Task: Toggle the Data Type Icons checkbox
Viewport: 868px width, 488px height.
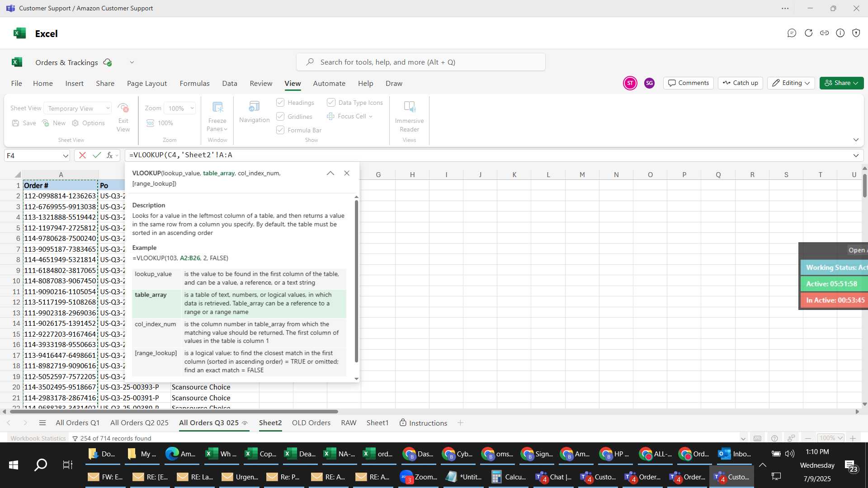Action: (x=331, y=103)
